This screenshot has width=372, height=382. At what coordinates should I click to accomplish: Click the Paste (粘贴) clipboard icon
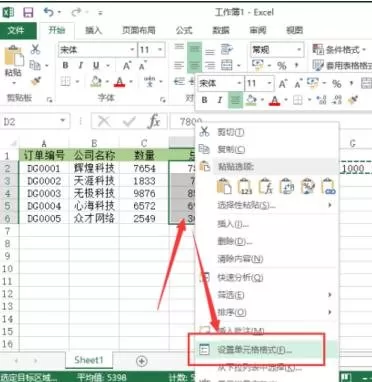tap(13, 56)
